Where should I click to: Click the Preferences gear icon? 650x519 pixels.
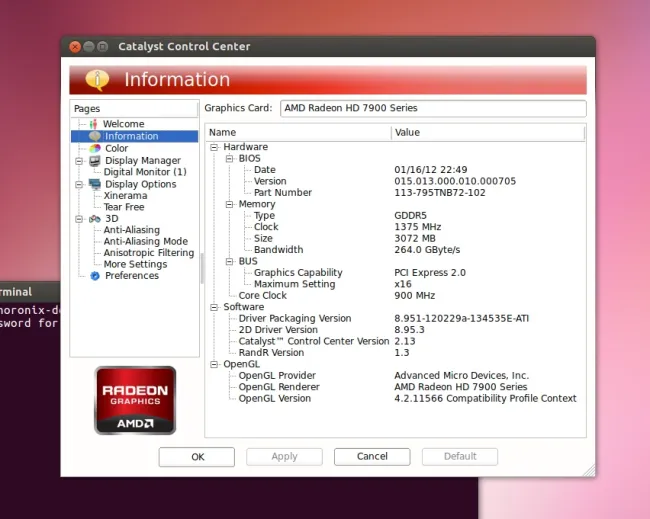95,276
